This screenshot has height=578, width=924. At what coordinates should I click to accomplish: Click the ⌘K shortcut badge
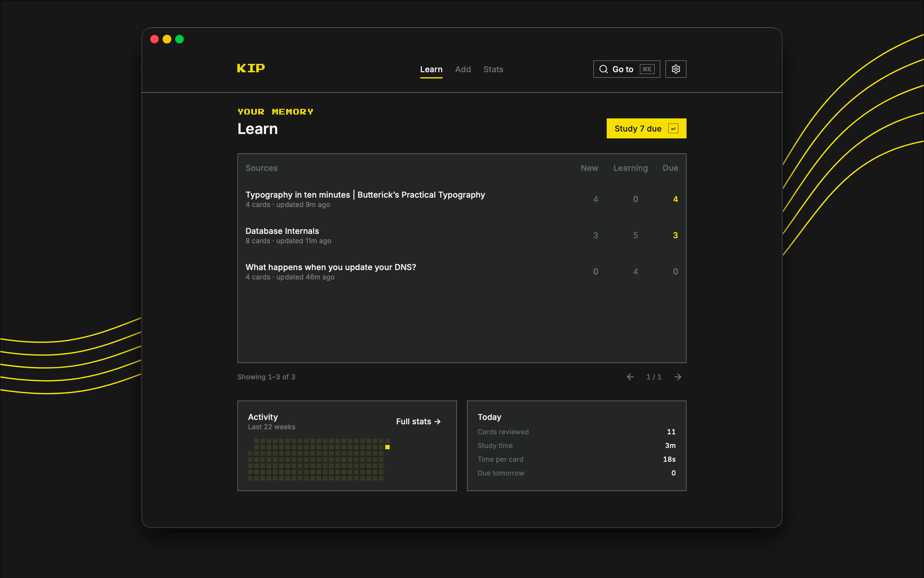(647, 69)
